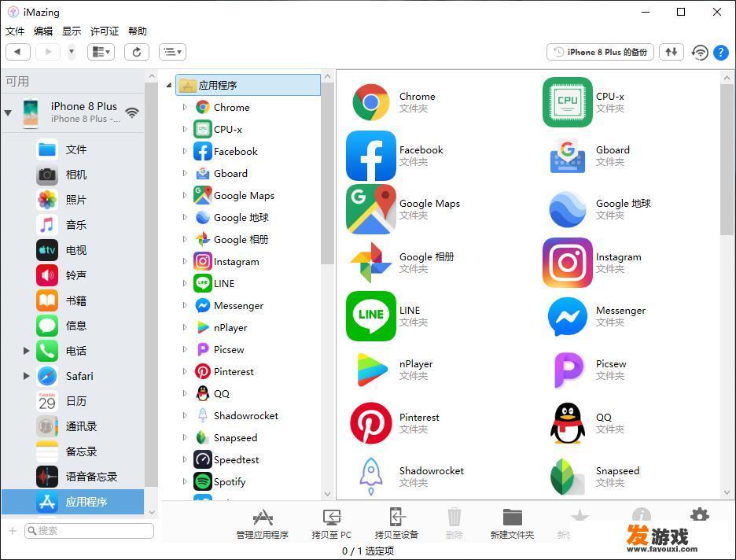Expand the Chrome tree node
This screenshot has height=560, width=736.
(185, 107)
